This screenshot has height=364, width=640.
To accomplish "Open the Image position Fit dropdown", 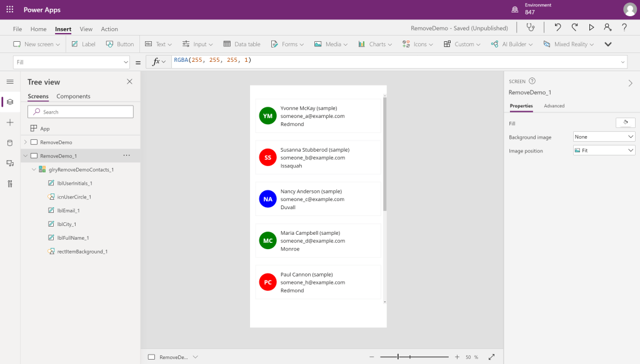I will 604,150.
